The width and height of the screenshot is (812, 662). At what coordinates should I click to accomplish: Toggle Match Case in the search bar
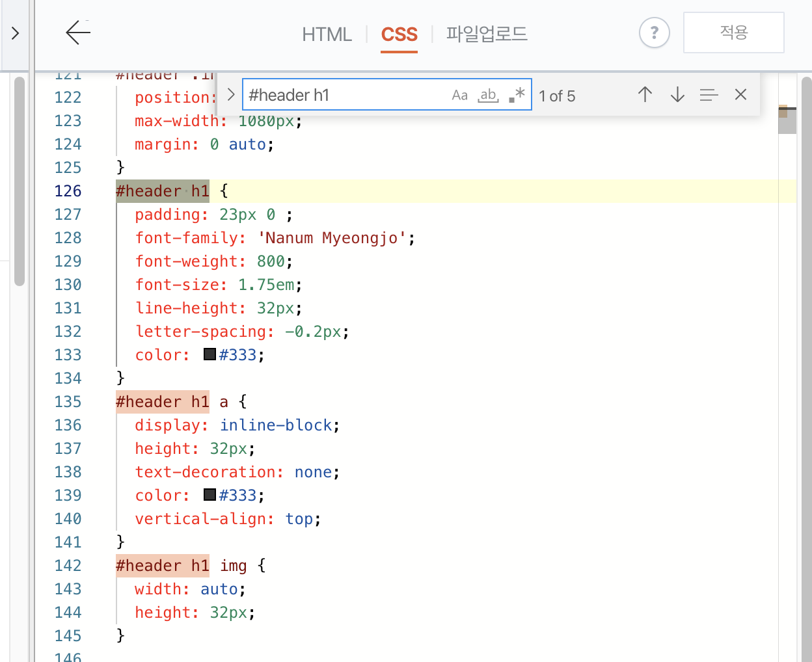pos(459,95)
